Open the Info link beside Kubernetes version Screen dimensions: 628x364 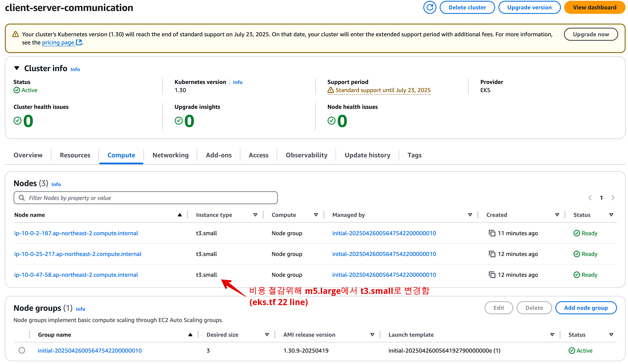coord(238,82)
